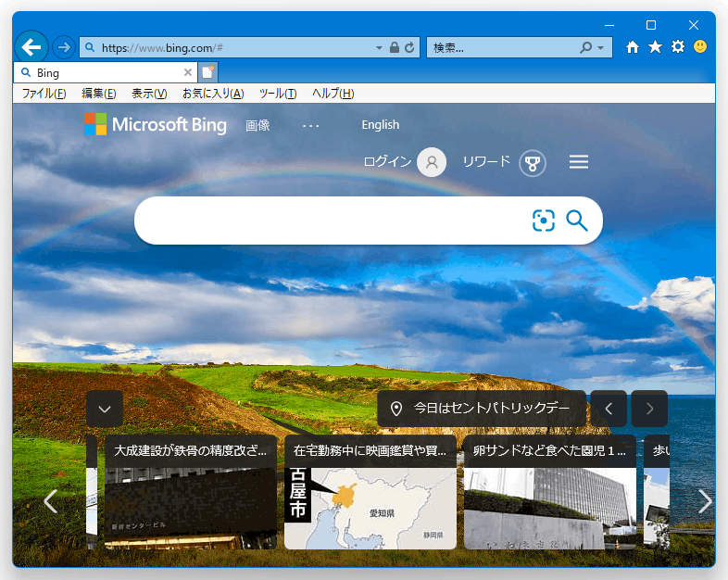Open the お気に入り(A) menu
The height and width of the screenshot is (580, 728).
[x=213, y=94]
